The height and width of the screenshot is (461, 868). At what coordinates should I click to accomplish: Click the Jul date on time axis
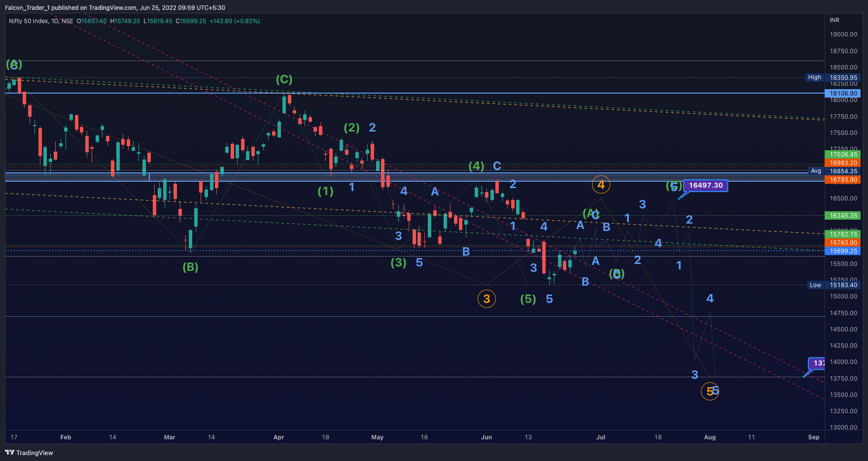[601, 437]
